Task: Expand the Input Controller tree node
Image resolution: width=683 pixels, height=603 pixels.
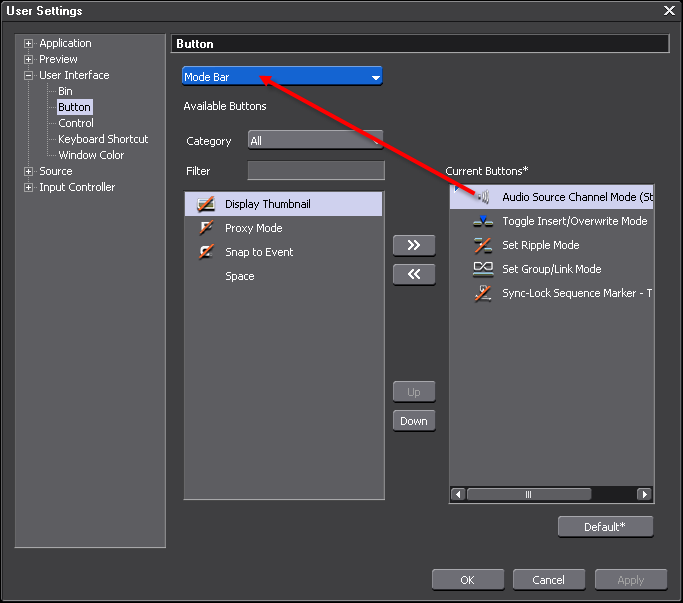Action: click(x=29, y=187)
